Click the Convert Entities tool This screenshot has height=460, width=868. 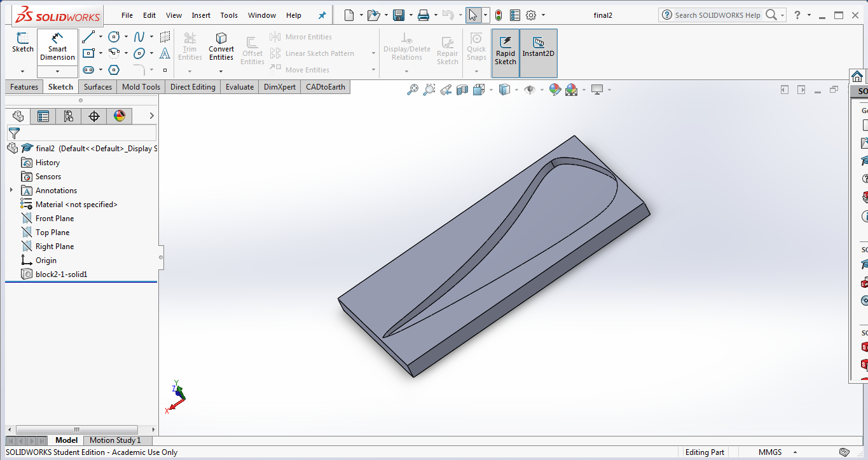click(221, 47)
